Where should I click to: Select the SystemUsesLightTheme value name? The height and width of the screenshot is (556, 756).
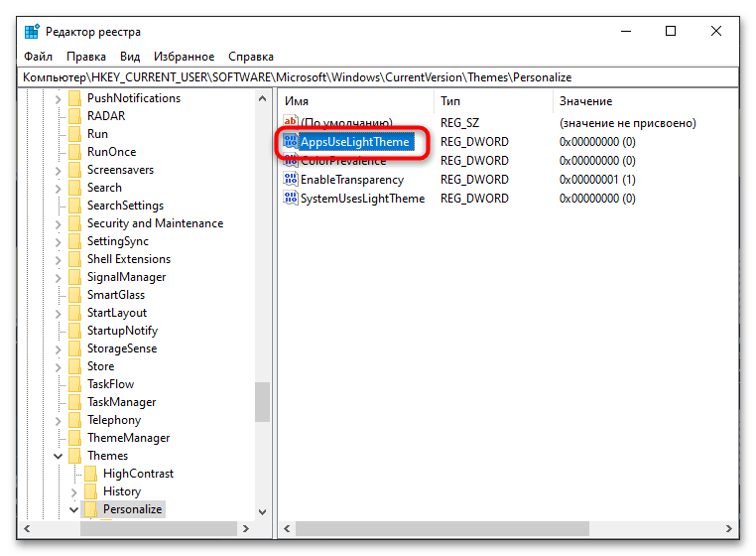[362, 199]
